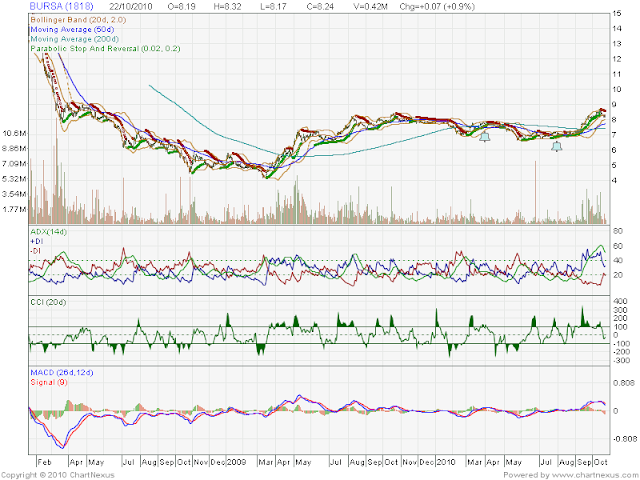Click the +DI legend label
The image size is (640, 480).
coord(36,241)
